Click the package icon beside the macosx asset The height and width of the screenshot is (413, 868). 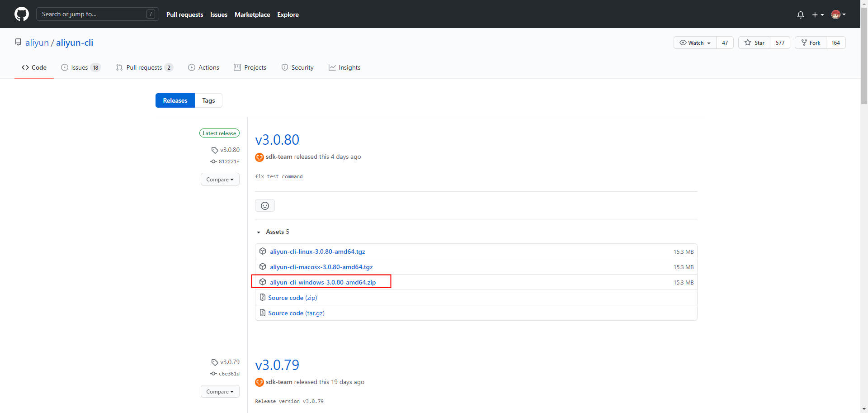point(263,266)
